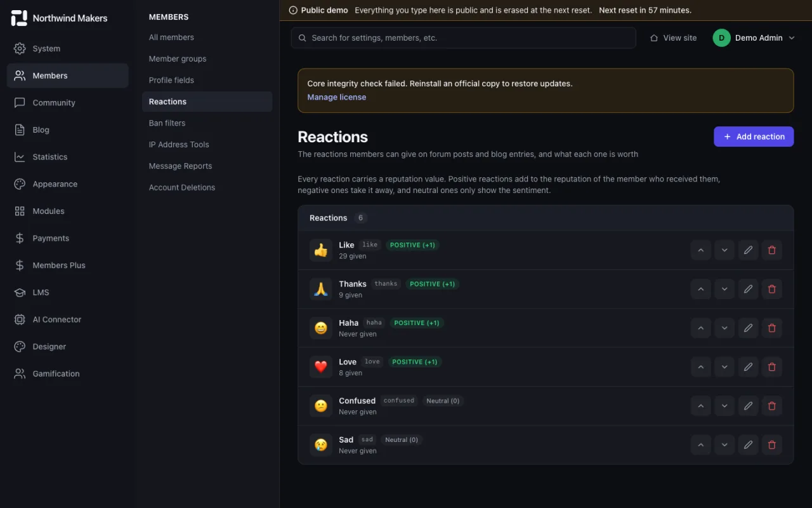This screenshot has height=508, width=812.
Task: Open the Demo Admin account dropdown
Action: pyautogui.click(x=754, y=38)
